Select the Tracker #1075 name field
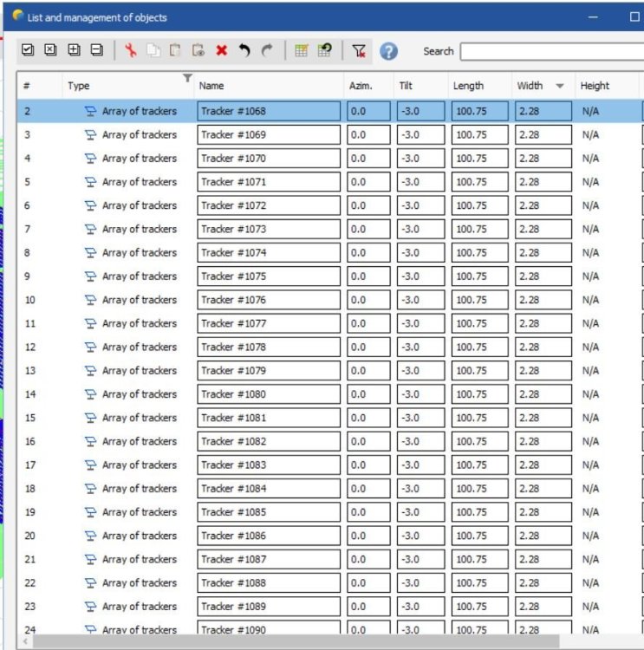The width and height of the screenshot is (644, 650). 268,276
